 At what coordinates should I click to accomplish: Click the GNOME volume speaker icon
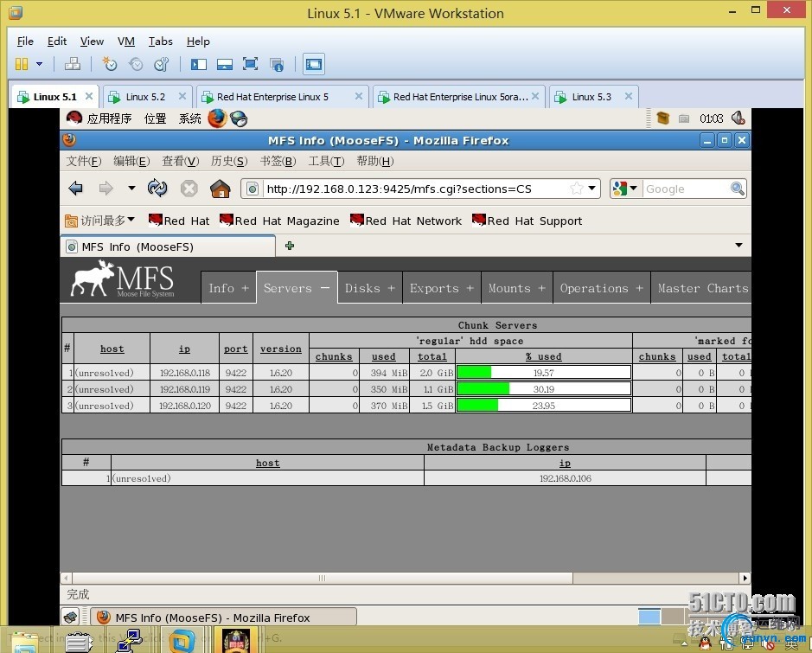[x=738, y=118]
